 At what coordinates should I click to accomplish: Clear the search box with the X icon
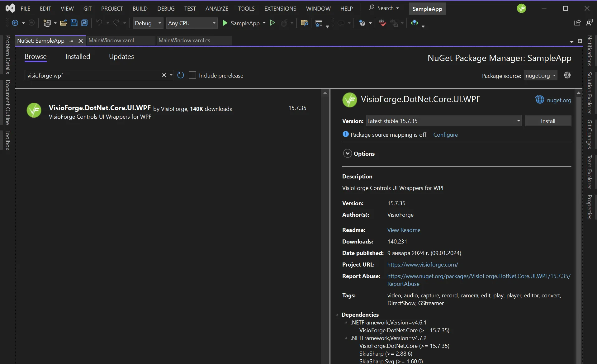pos(164,75)
